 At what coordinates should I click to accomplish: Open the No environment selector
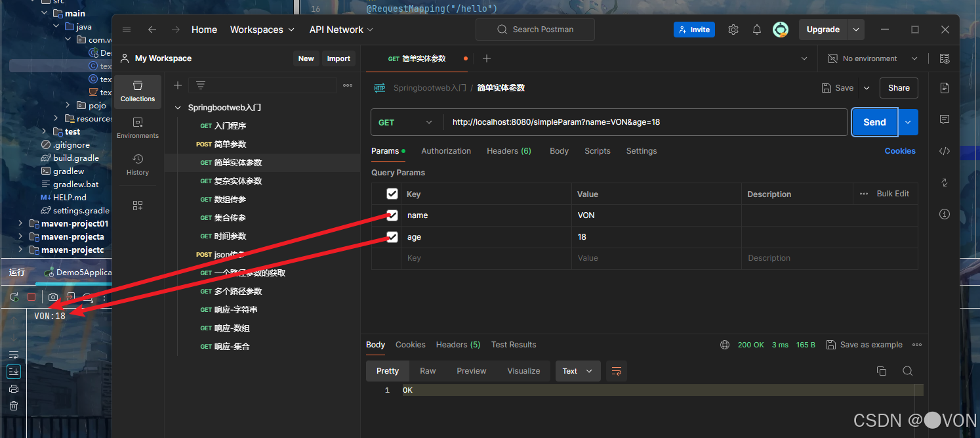[872, 58]
